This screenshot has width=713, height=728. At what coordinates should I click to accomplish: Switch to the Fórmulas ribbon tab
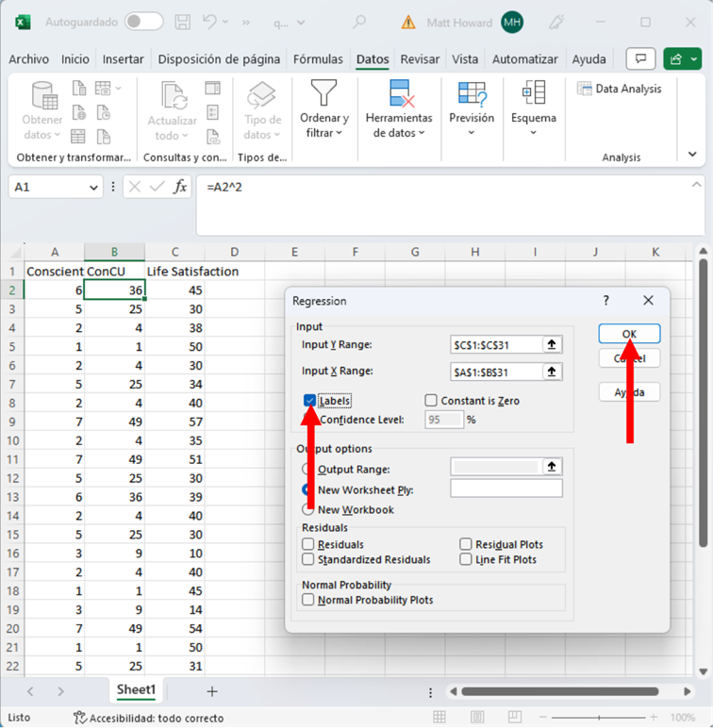(x=318, y=59)
